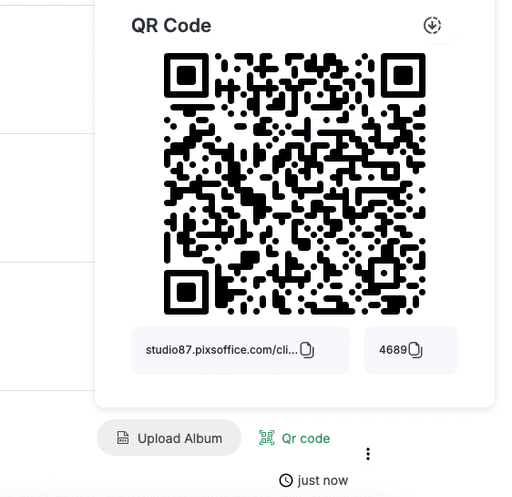
Task: Click the QR code's bottom-left finder square
Action: pyautogui.click(x=186, y=292)
